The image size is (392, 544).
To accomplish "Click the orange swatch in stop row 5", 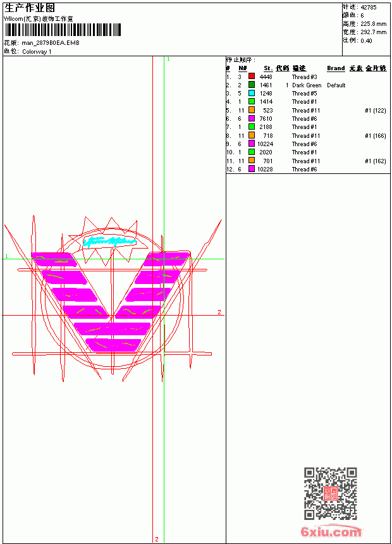I will pos(252,110).
